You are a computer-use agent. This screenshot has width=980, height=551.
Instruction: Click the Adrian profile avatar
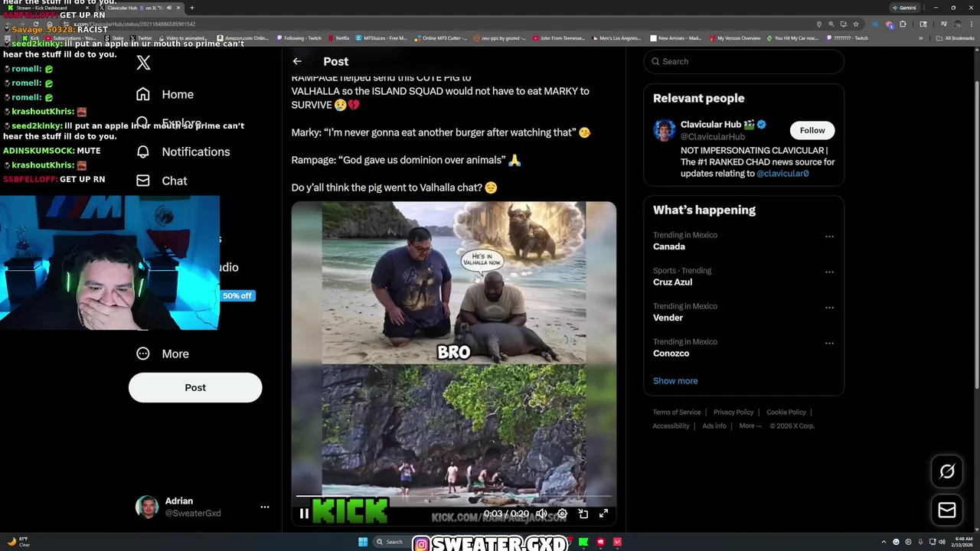click(x=147, y=507)
